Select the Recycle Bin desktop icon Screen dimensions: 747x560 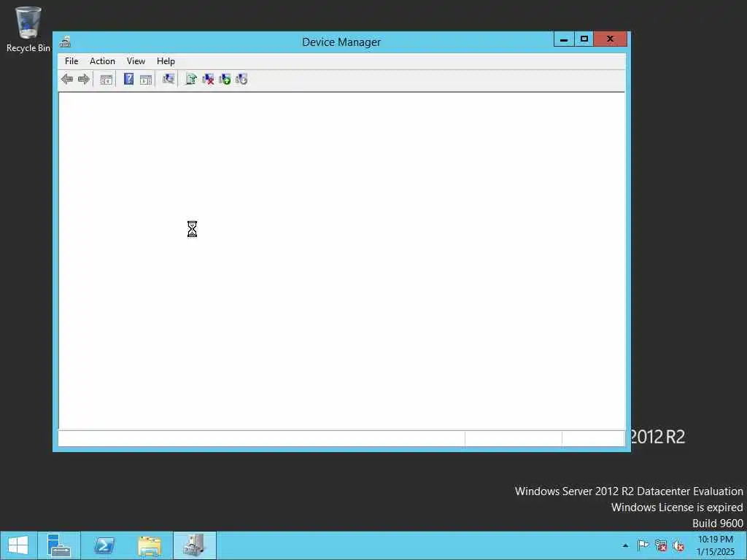28,29
